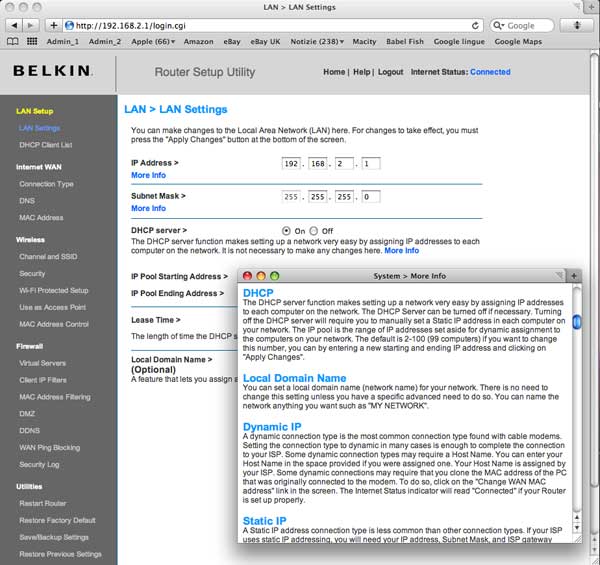Click the IP Address third octet field 2

coord(344,164)
